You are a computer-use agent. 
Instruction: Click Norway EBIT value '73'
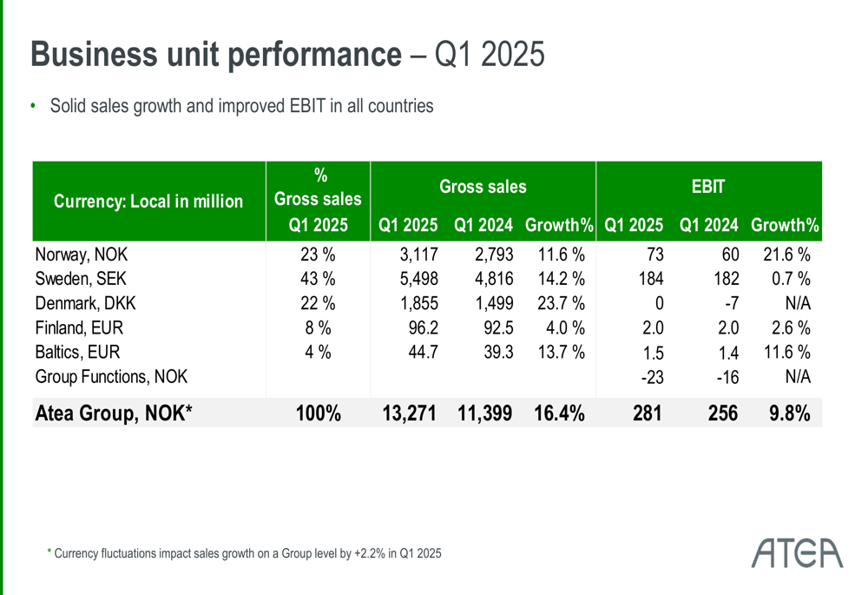[654, 255]
